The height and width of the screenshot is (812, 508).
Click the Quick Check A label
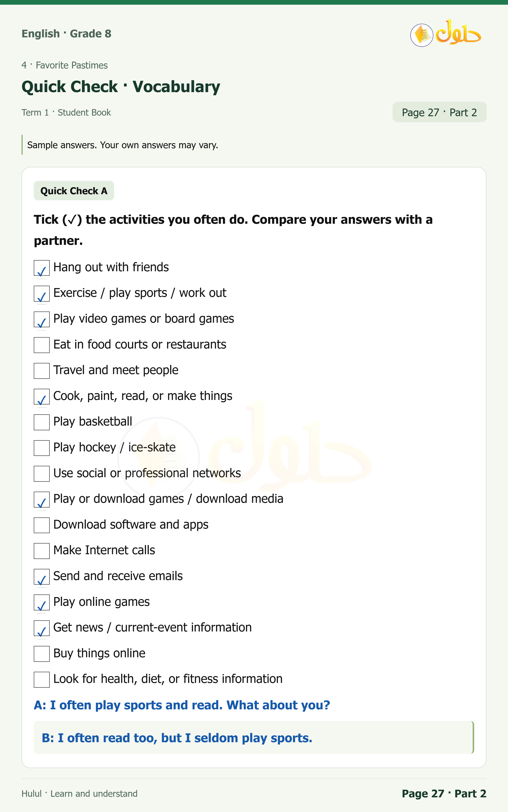pos(74,191)
